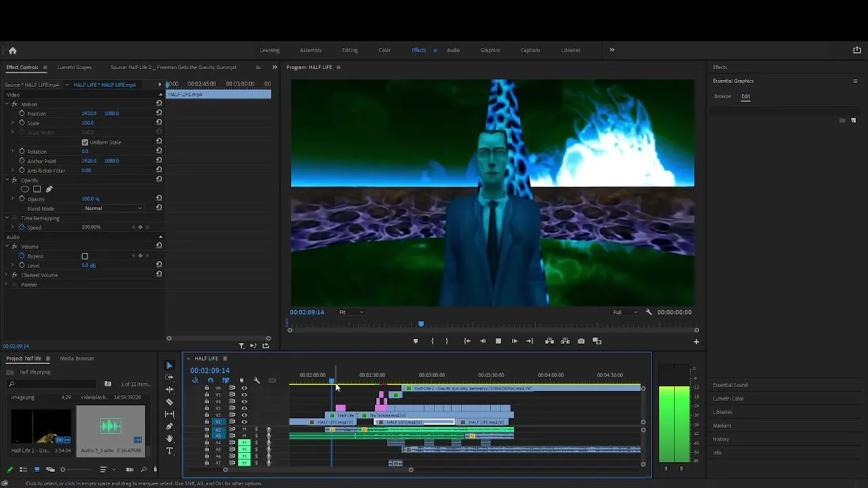This screenshot has width=868, height=488.
Task: Open the Fit zoom level dropdown
Action: pos(351,312)
